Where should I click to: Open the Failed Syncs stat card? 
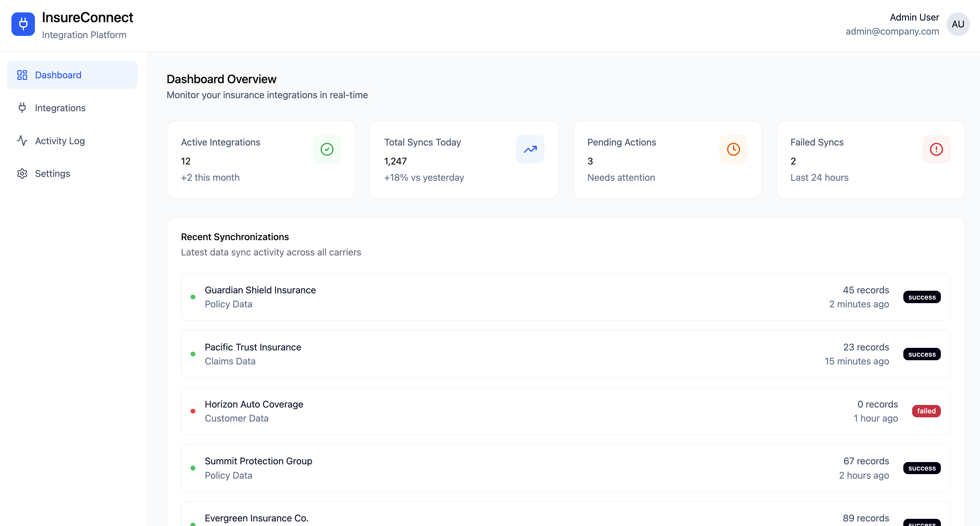click(870, 160)
